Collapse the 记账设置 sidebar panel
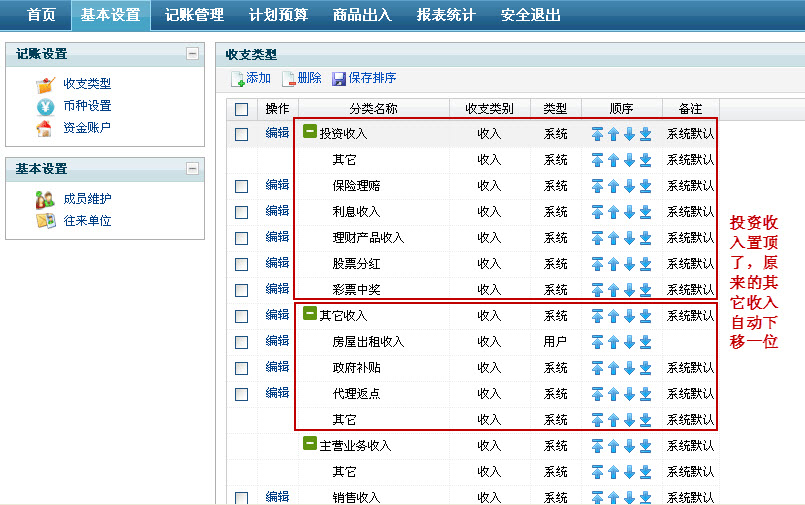 (193, 53)
